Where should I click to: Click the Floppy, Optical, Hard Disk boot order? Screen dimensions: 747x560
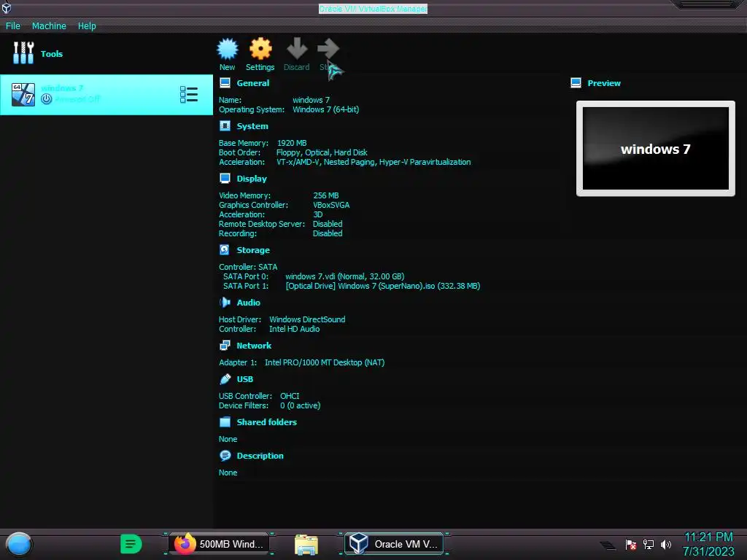(322, 152)
